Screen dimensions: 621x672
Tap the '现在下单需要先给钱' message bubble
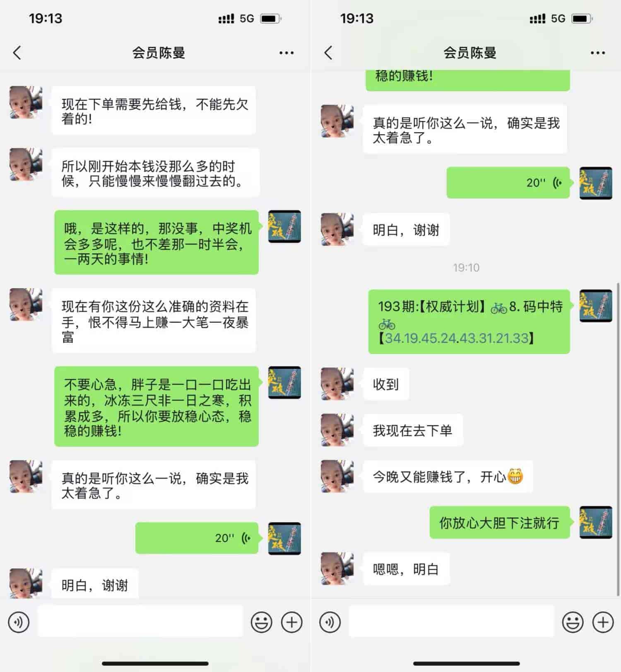coord(154,111)
